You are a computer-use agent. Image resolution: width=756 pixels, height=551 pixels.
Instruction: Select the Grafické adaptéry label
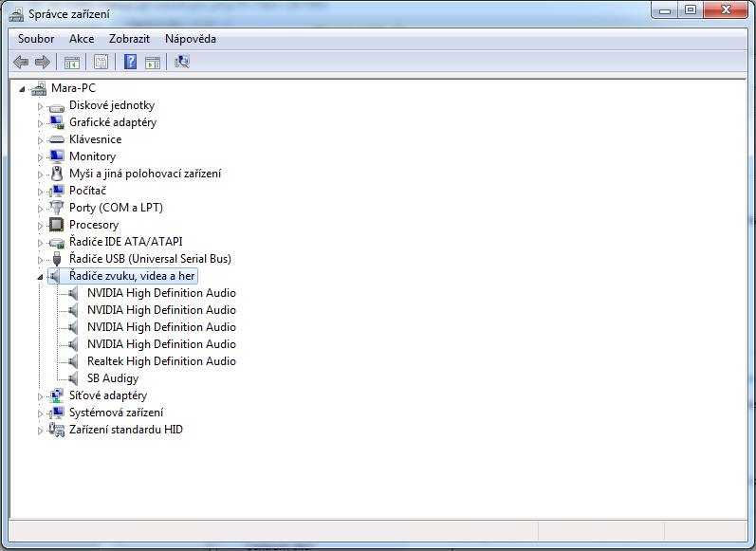(113, 122)
